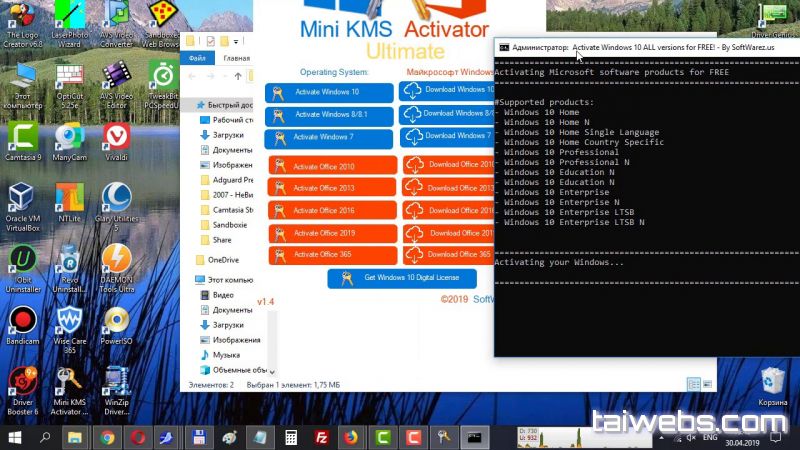
Task: Open the Файл menu tab
Action: tap(197, 58)
